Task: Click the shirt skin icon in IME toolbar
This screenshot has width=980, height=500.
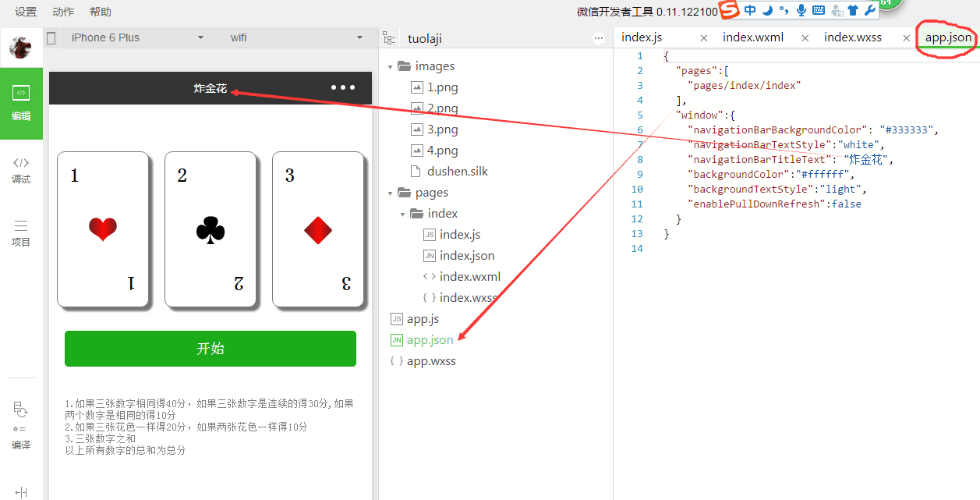Action: pyautogui.click(x=854, y=10)
